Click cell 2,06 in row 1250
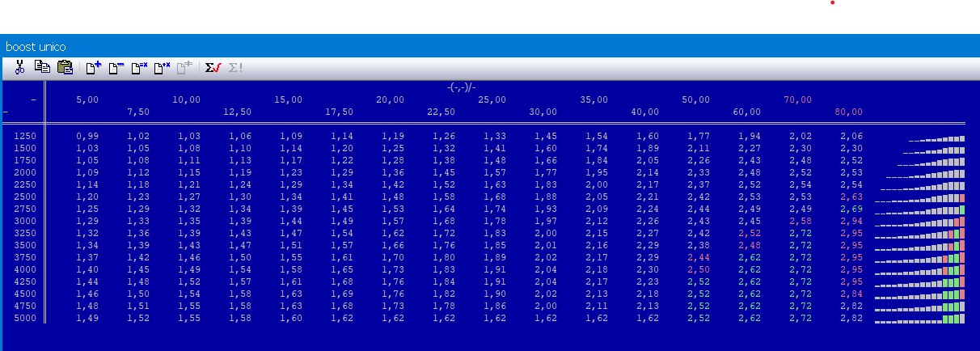 [851, 136]
